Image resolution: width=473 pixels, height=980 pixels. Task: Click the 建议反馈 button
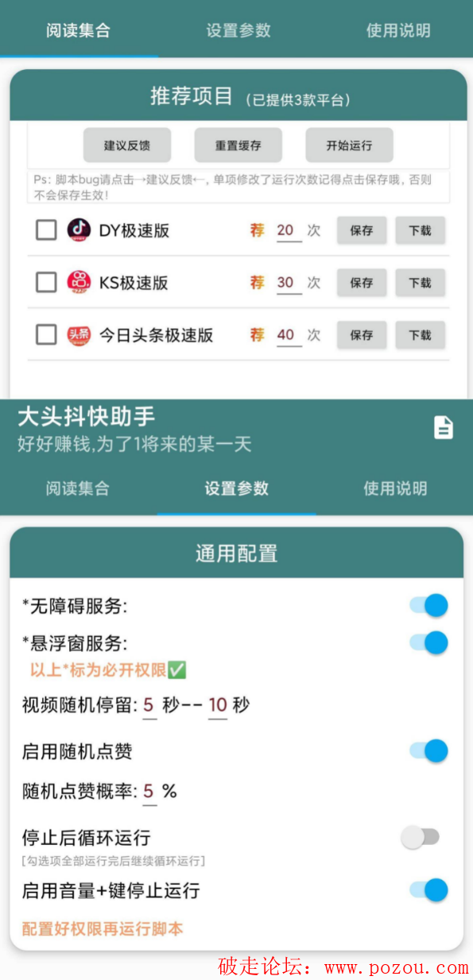[x=127, y=145]
